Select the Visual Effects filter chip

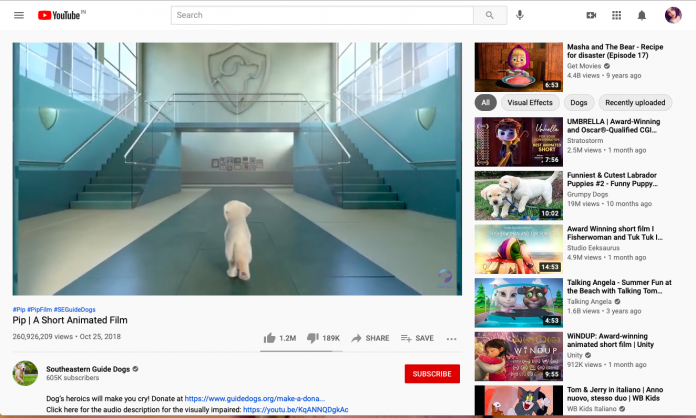tap(530, 103)
